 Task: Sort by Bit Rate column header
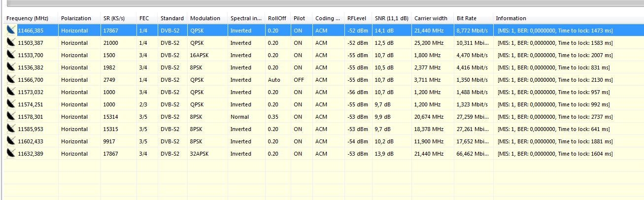click(x=474, y=18)
